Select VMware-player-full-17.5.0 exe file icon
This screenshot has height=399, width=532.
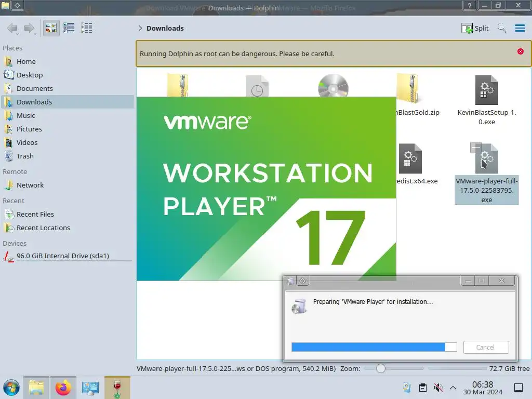point(486,158)
